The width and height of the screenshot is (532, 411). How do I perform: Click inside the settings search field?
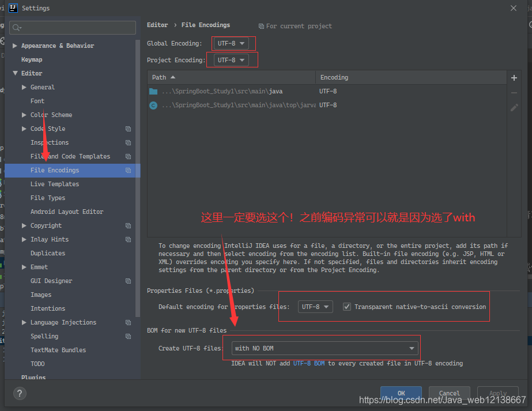[x=72, y=27]
